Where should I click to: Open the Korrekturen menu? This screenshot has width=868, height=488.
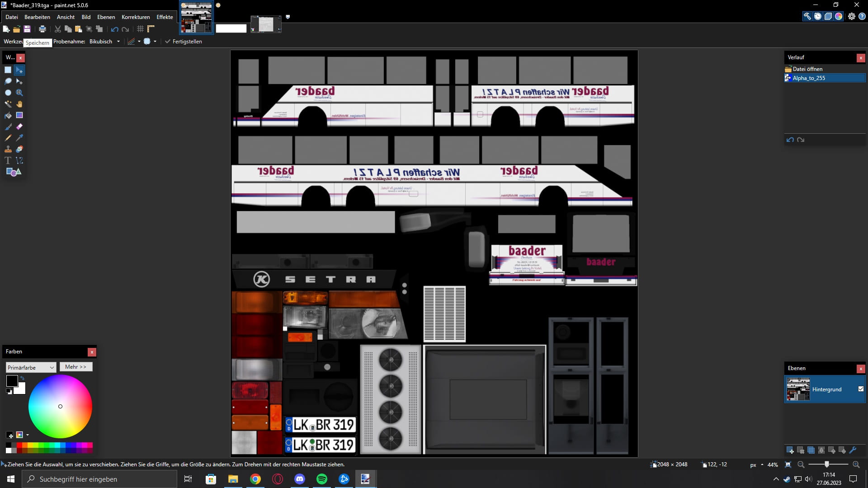[136, 17]
